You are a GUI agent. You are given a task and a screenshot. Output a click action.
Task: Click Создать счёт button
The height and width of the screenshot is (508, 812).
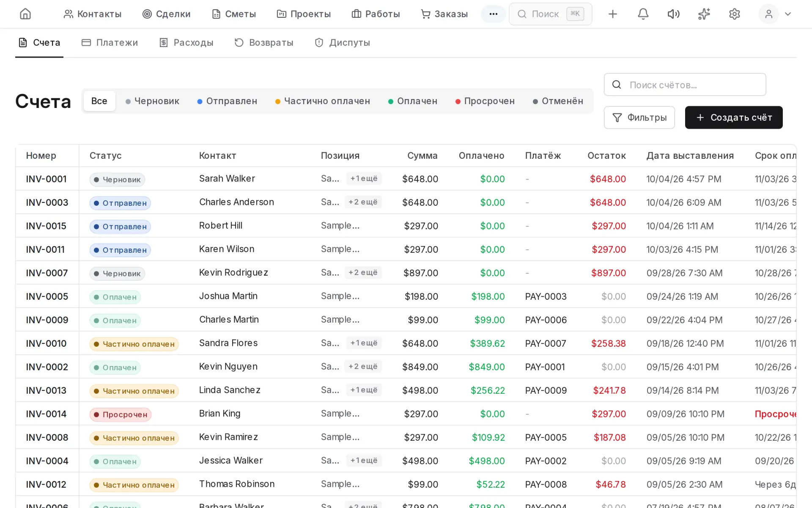[734, 117]
